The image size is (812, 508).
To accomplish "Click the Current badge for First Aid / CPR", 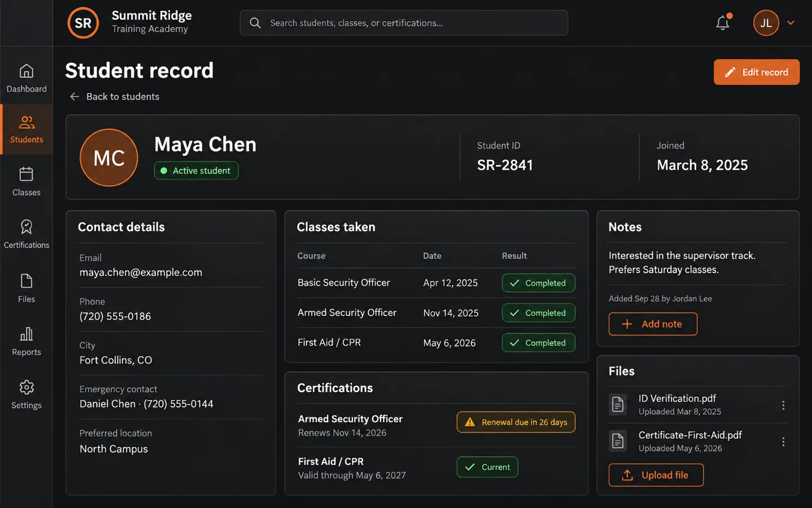I will (x=487, y=467).
